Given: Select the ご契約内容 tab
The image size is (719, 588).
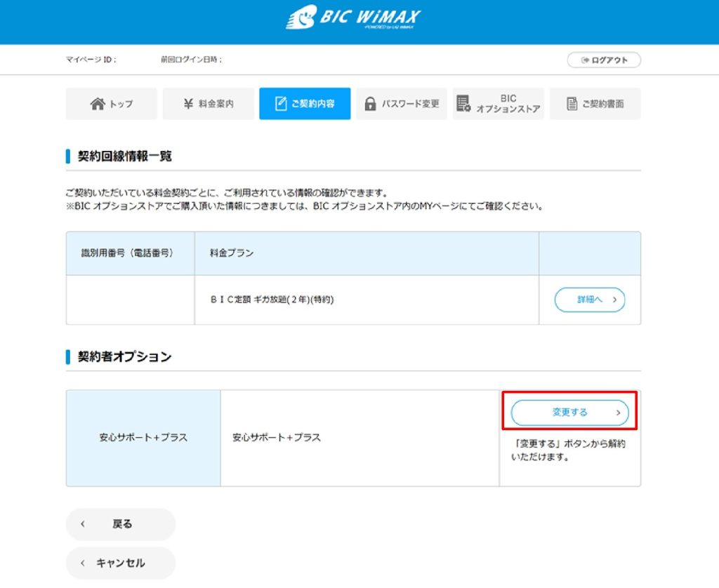Looking at the screenshot, I should tap(305, 104).
